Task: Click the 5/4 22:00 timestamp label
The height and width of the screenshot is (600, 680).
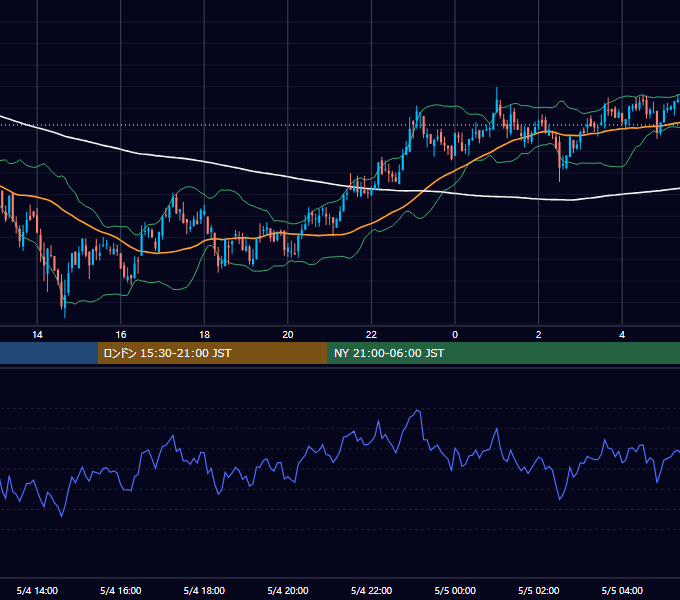Action: [x=371, y=591]
